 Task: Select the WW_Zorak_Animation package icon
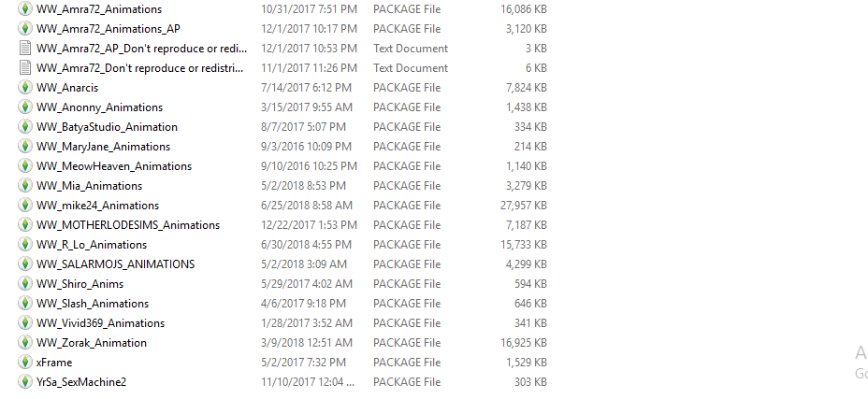25,343
